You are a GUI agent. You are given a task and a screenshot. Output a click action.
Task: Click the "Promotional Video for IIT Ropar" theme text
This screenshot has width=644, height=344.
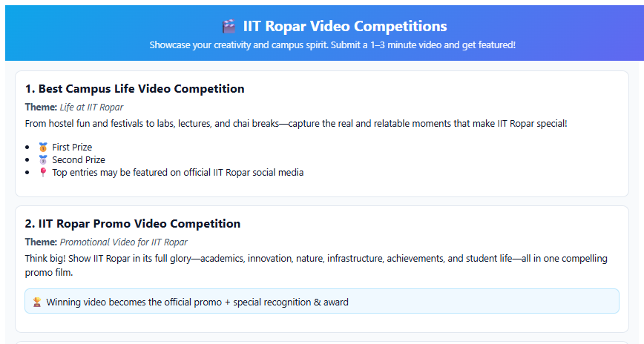[x=123, y=242]
